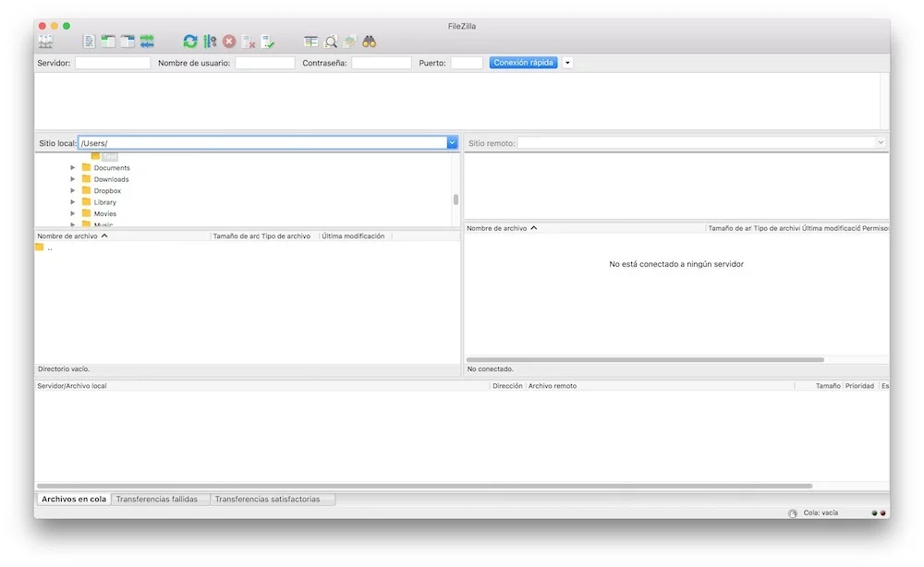Expand the Downloads folder

[72, 179]
